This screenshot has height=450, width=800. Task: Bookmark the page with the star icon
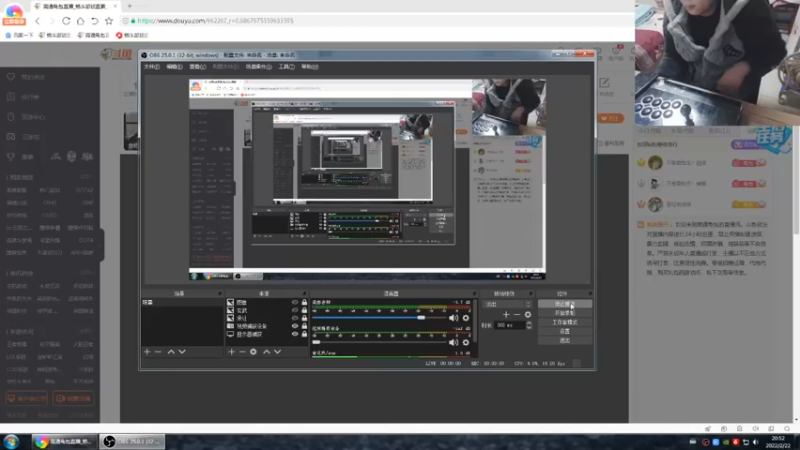[x=109, y=21]
